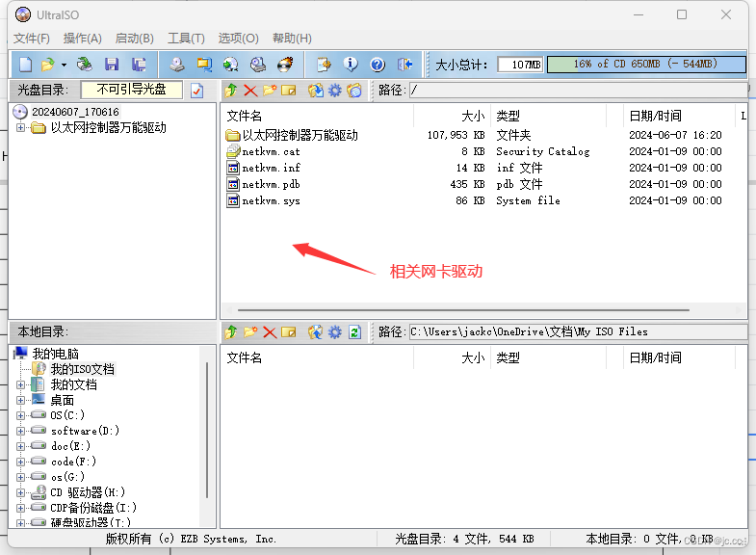Expand the 我的文档 tree node
The height and width of the screenshot is (555, 756).
click(x=20, y=384)
